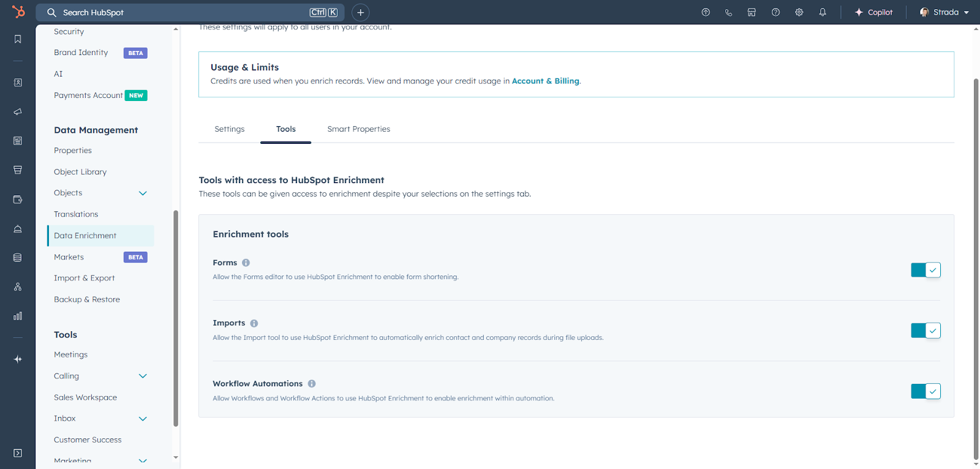The image size is (980, 469).
Task: Open Customer Success in sidebar
Action: (x=88, y=440)
